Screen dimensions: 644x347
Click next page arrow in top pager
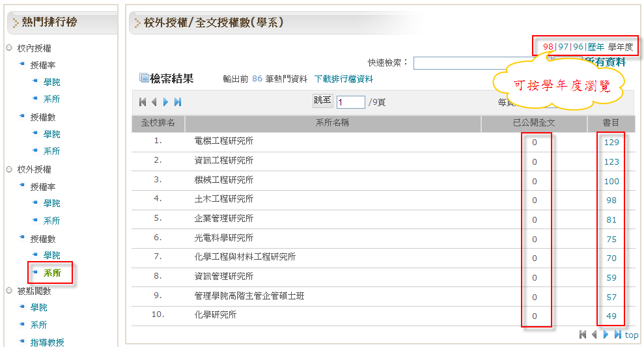click(x=166, y=102)
